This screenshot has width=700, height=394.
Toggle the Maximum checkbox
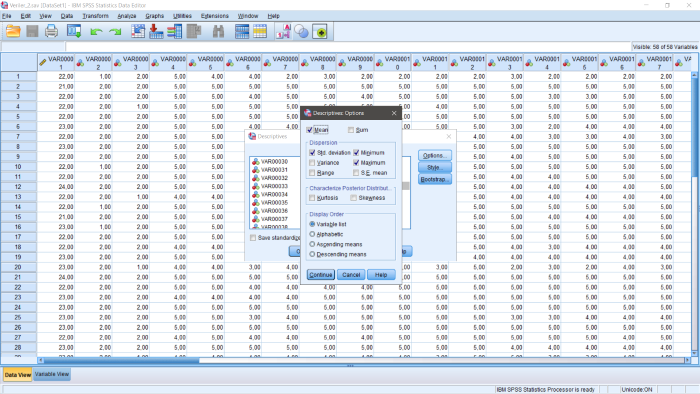point(356,163)
